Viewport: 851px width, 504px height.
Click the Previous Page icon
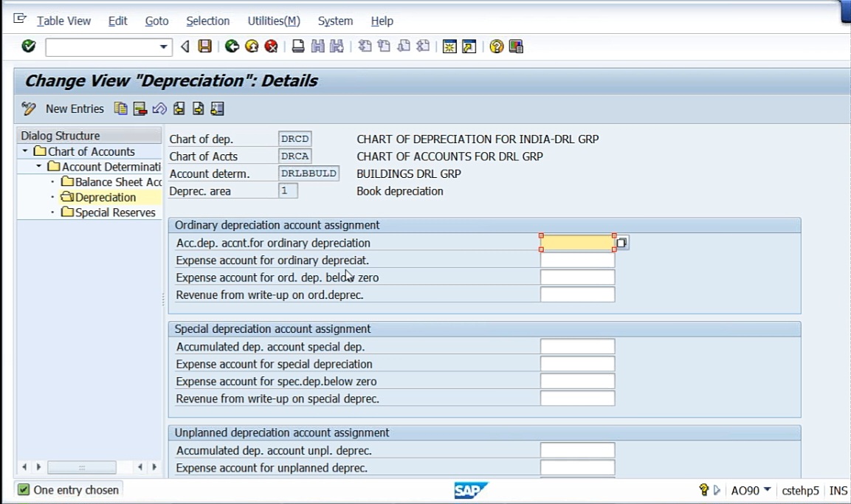pyautogui.click(x=384, y=46)
